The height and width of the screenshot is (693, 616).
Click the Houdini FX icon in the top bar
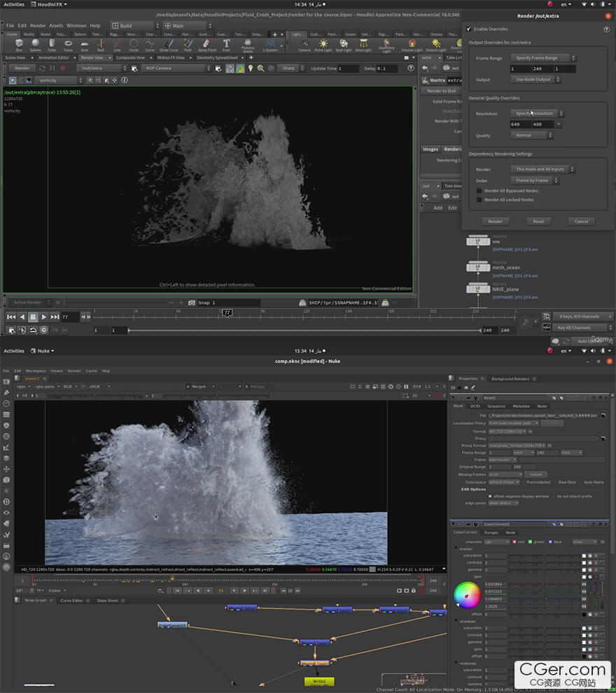[34, 4]
